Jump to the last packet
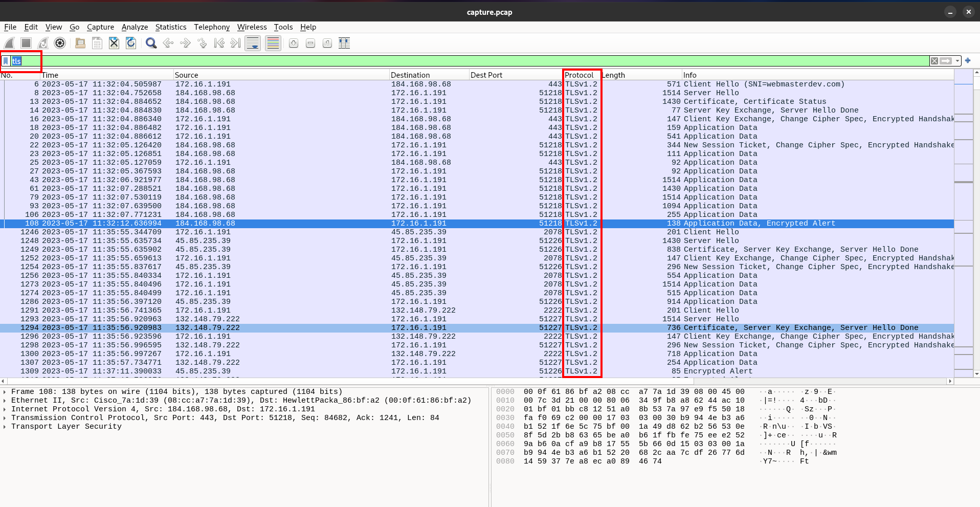Screen dimensions: 980x507 pos(236,43)
